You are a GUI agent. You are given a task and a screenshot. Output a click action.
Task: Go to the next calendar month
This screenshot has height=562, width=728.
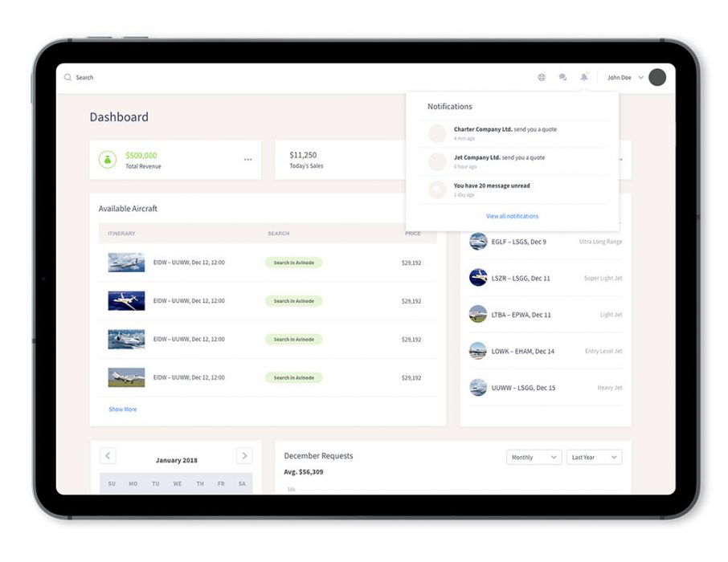click(244, 456)
